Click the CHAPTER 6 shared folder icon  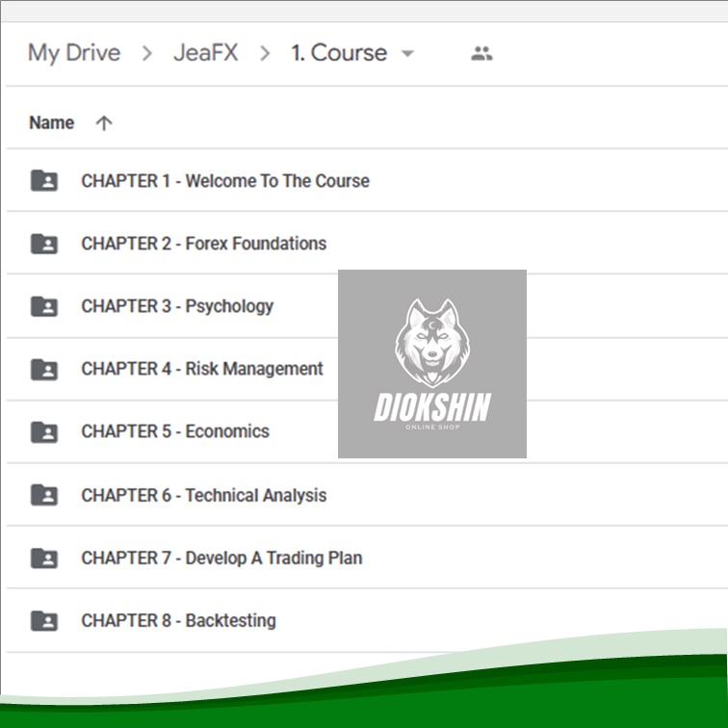click(44, 494)
